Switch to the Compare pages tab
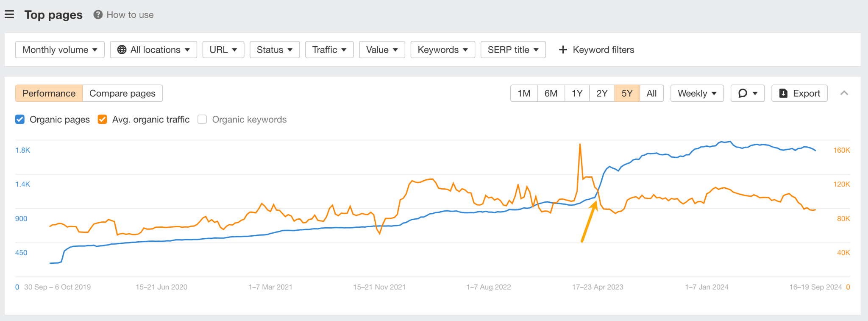 (x=122, y=93)
